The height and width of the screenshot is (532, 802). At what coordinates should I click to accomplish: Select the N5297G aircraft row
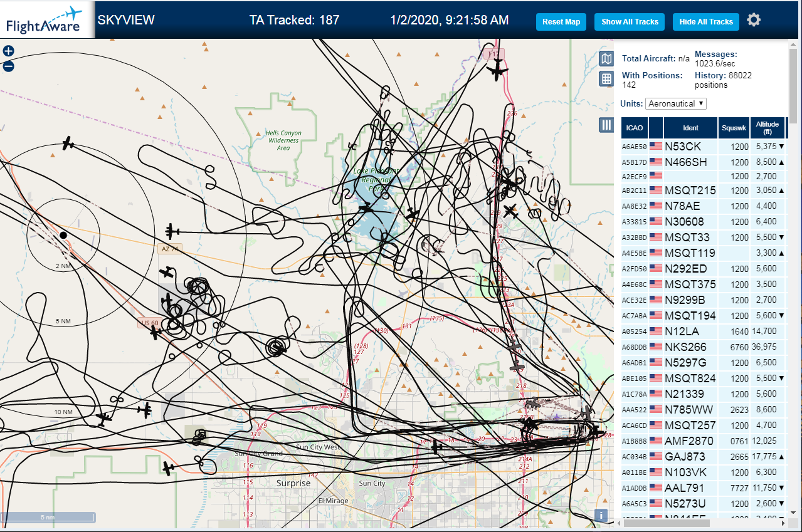704,362
